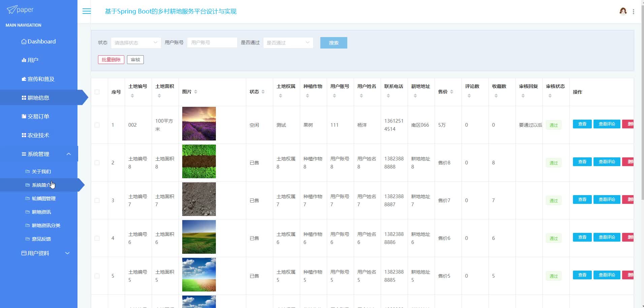Sort by 审核状态 column sort arrows
644x308 pixels.
(x=550, y=96)
